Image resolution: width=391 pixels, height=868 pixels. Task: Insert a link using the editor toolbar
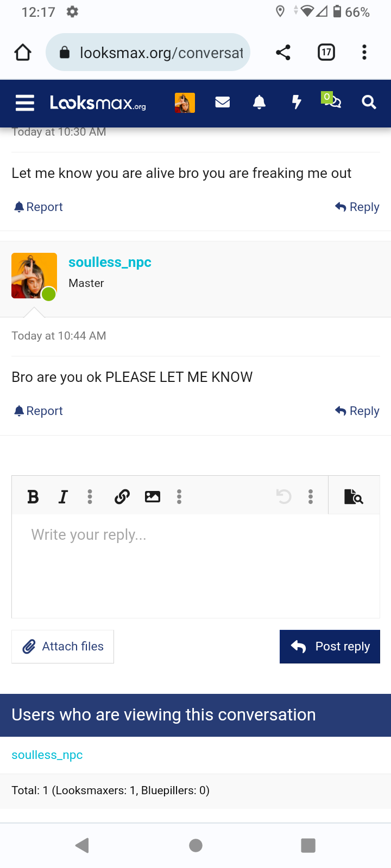122,496
